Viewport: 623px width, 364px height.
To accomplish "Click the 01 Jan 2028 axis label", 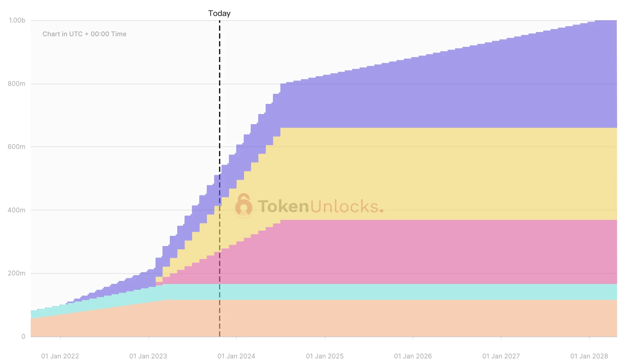I will pos(589,356).
